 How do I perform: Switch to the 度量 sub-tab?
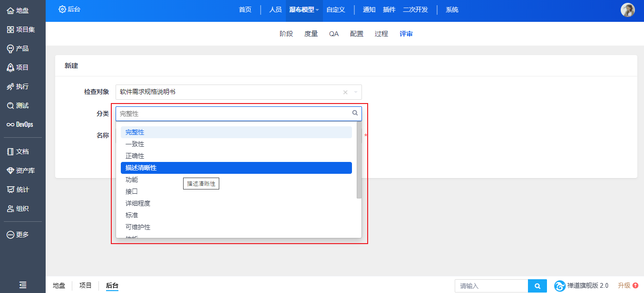pos(311,34)
